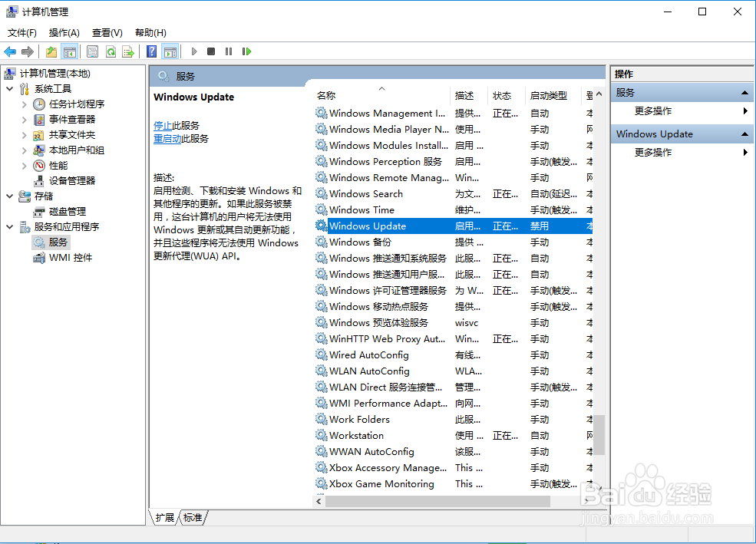Screen dimensions: 756x544
Task: Restart the service with restart icon
Action: click(247, 51)
